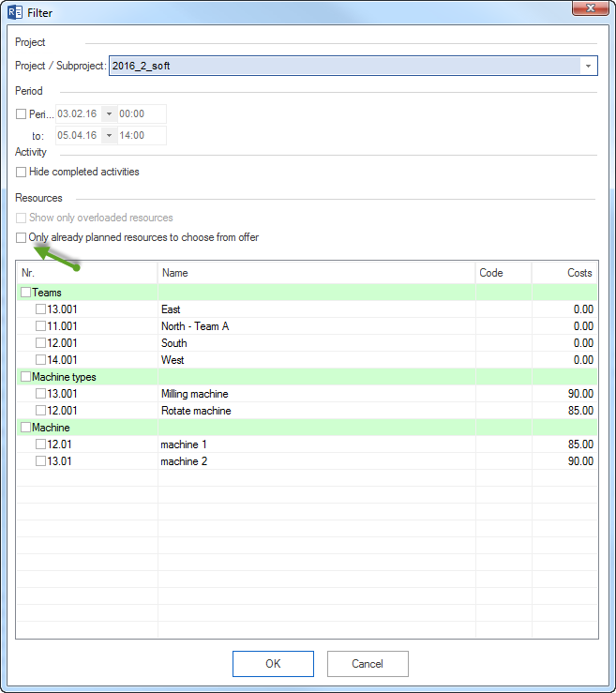Click the 'machine 1' name cell
Image resolution: width=616 pixels, height=693 pixels.
pyautogui.click(x=316, y=444)
